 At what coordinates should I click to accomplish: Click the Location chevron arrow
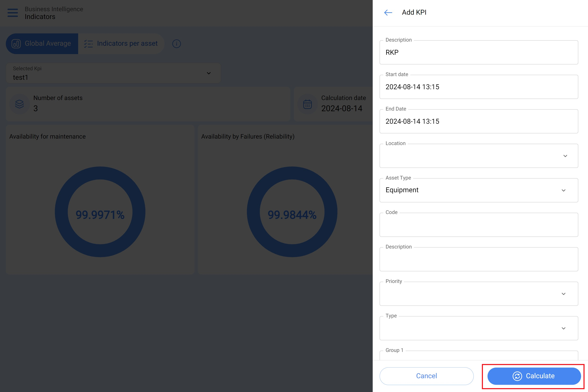coord(565,156)
